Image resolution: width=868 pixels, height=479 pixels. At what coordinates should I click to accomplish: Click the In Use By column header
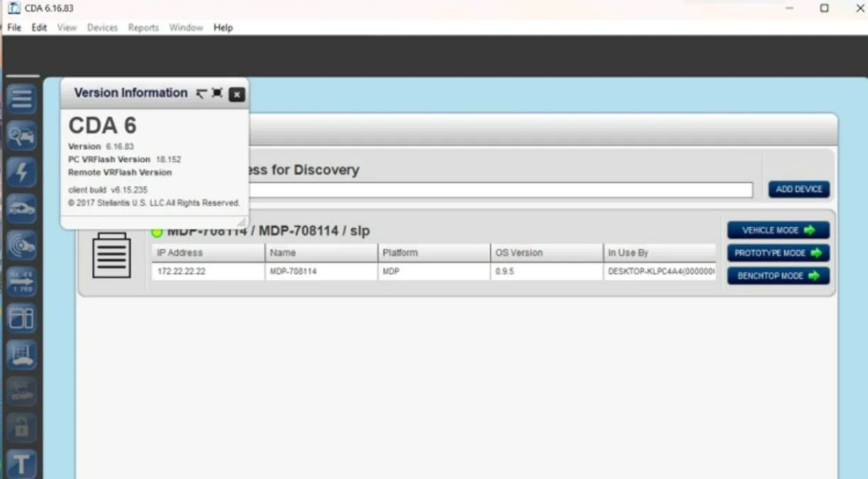click(x=660, y=253)
